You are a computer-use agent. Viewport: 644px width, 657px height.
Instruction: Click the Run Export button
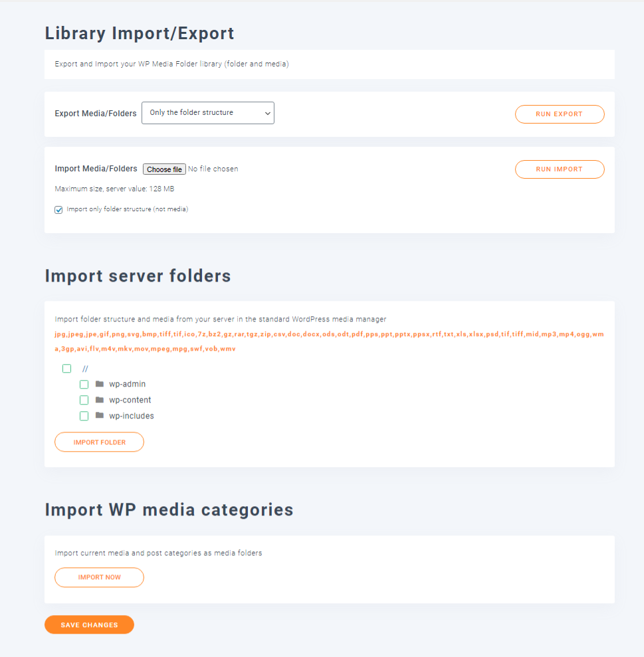point(560,114)
